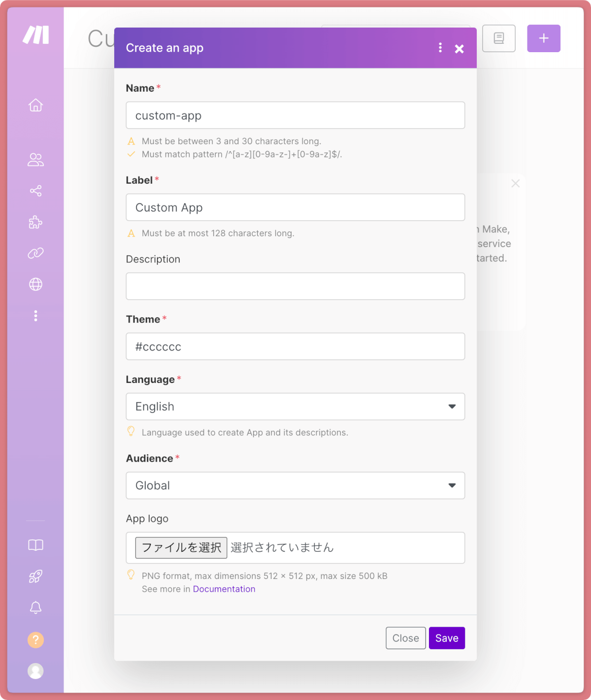This screenshot has height=700, width=591.
Task: Expand the Audience dropdown showing Global
Action: (x=295, y=485)
